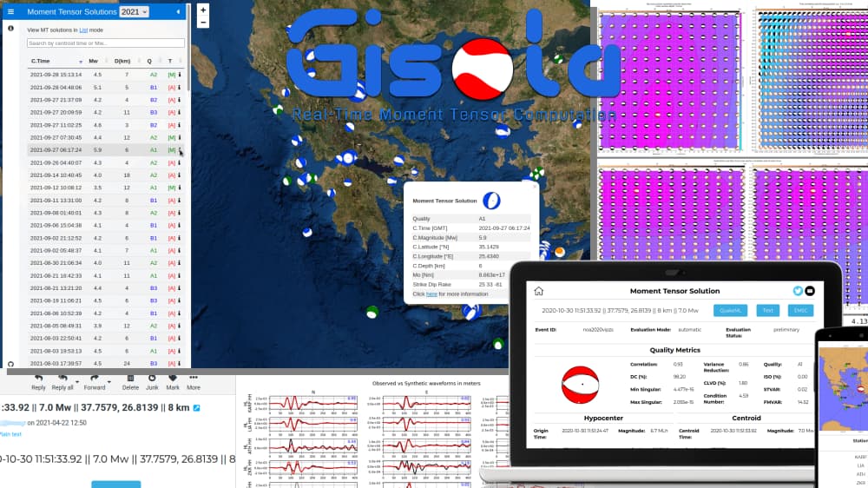
Task: Open info icon for 2021-08-30 21:06:34 row
Action: pyautogui.click(x=180, y=262)
